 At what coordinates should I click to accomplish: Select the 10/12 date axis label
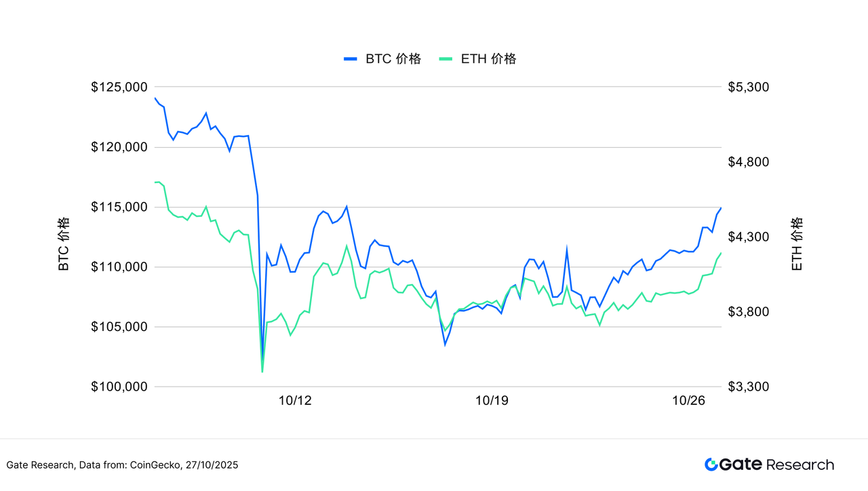coord(295,401)
